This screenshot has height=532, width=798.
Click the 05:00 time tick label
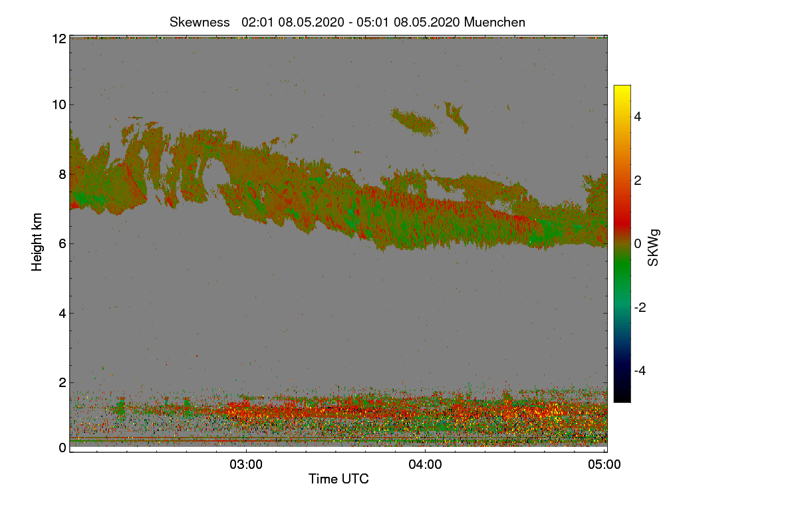(x=605, y=465)
